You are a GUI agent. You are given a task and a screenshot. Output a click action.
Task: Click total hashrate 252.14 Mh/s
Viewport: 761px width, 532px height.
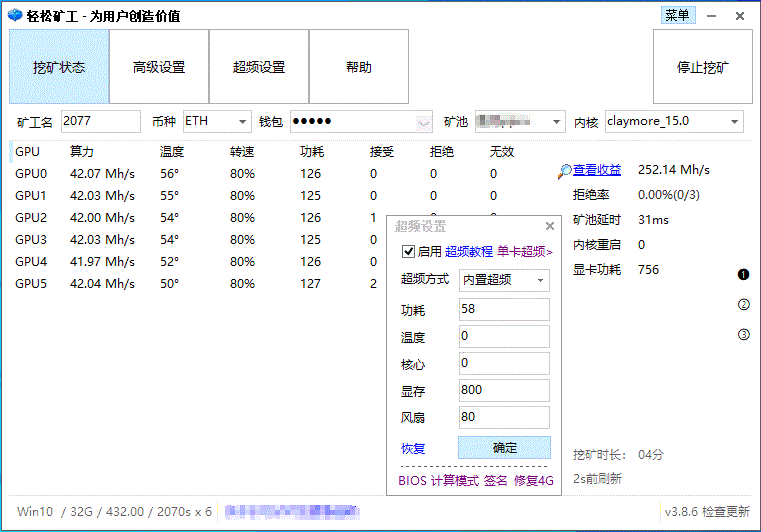click(674, 170)
